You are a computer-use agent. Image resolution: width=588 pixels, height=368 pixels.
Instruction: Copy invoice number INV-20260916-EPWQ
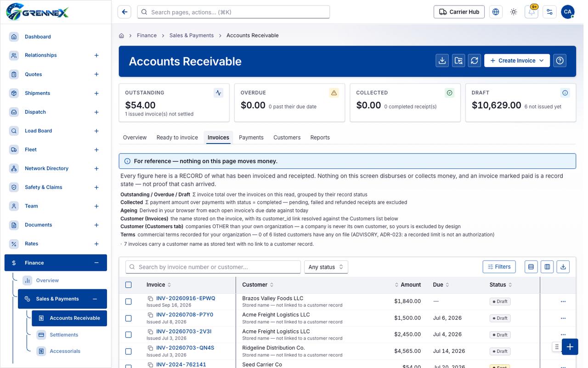click(x=150, y=299)
